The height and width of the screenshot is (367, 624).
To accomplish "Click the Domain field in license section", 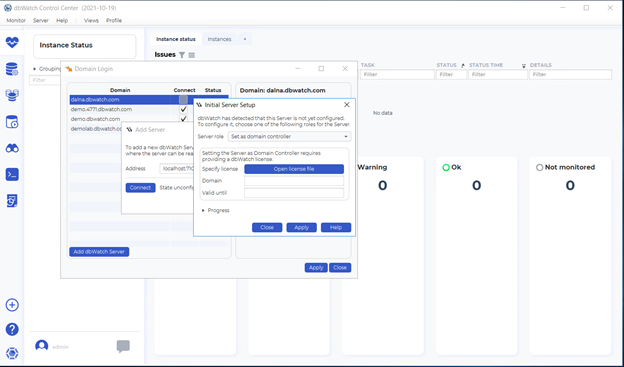I will (x=294, y=181).
